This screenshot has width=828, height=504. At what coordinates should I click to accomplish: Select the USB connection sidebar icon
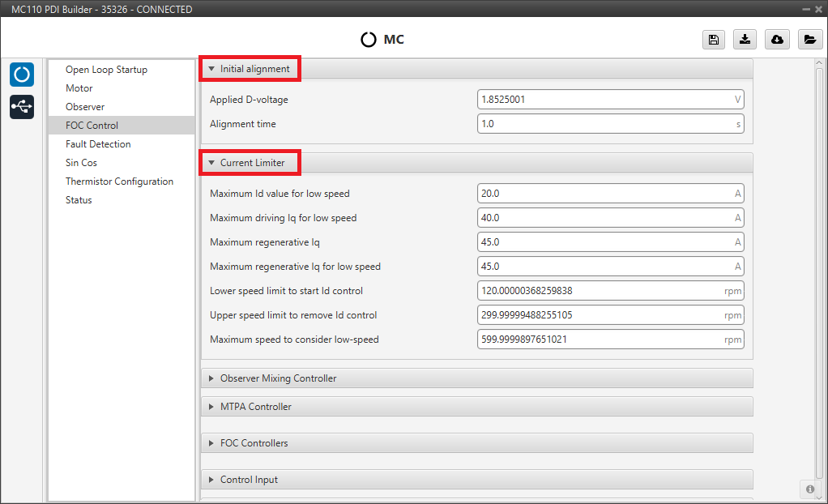[22, 106]
